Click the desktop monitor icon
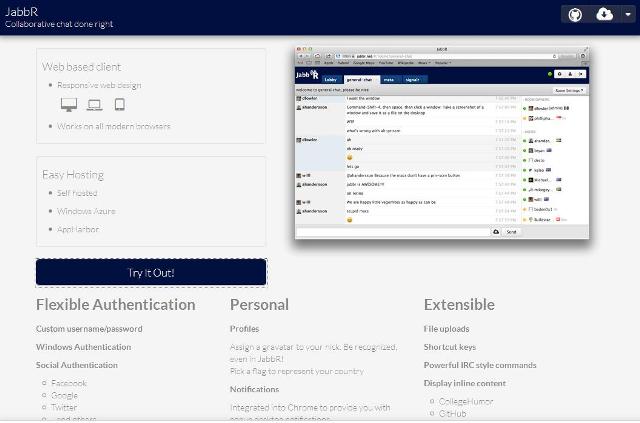The width and height of the screenshot is (640, 423). pos(69,105)
